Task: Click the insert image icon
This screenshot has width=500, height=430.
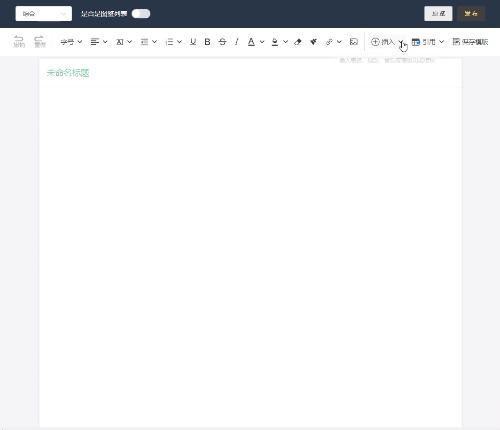Action: pyautogui.click(x=354, y=42)
